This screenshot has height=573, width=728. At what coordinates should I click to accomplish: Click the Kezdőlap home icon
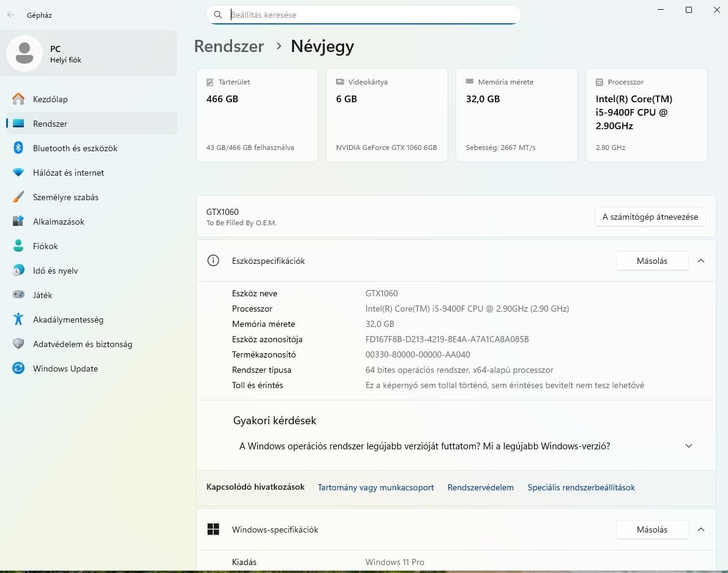pos(18,99)
